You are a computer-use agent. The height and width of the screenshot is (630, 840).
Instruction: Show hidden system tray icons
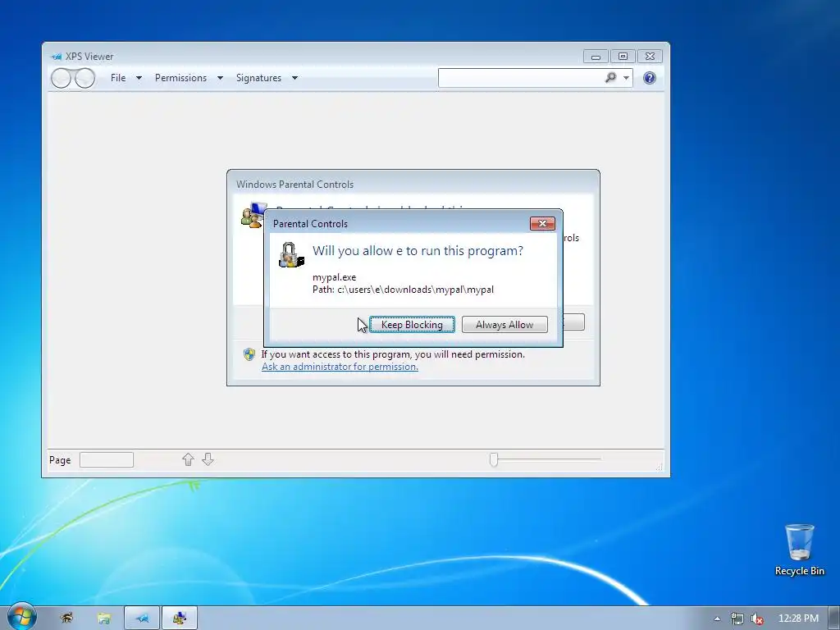717,619
